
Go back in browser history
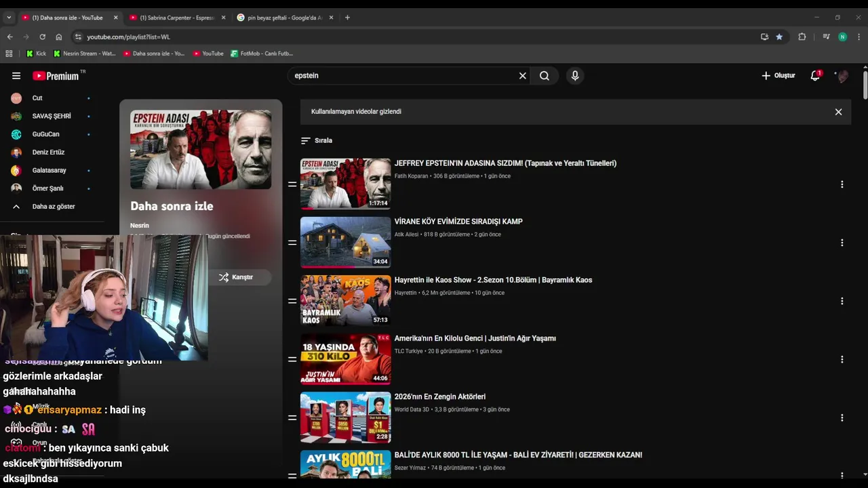pyautogui.click(x=9, y=37)
